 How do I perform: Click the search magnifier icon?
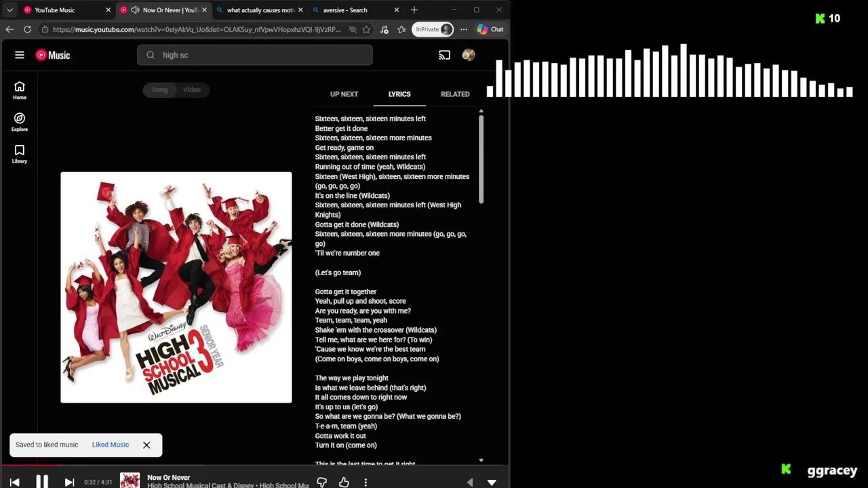point(151,55)
